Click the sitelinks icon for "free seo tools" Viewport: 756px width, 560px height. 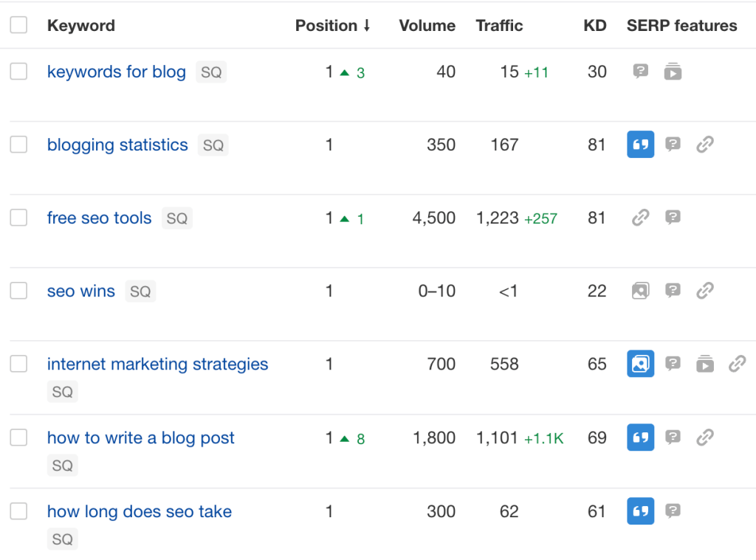pos(640,218)
